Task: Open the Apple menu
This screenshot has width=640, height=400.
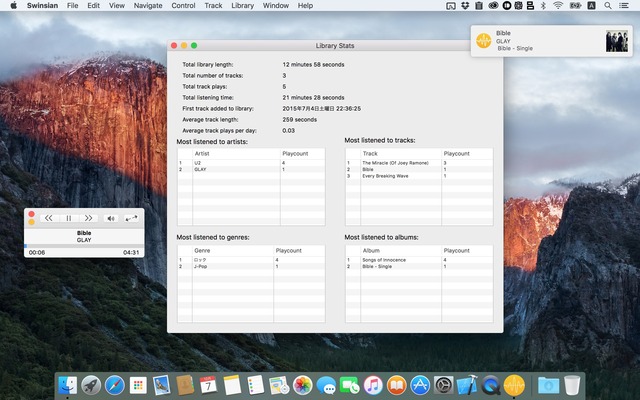Action: click(13, 5)
